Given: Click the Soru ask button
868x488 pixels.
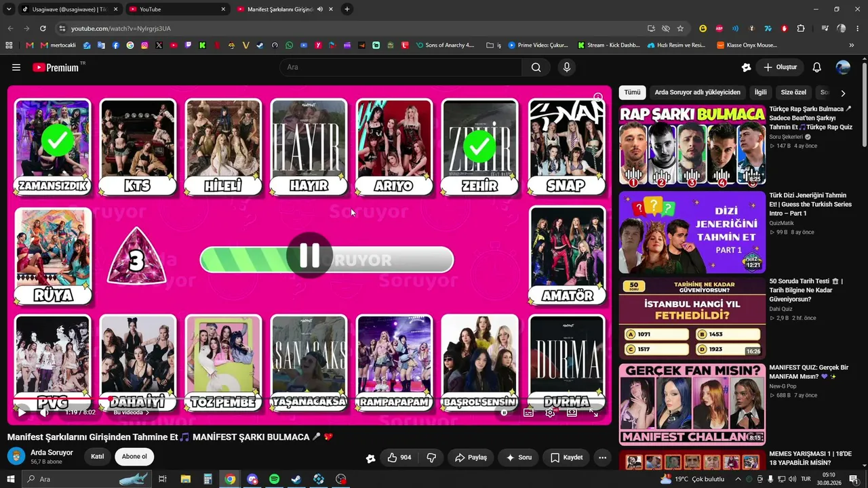Looking at the screenshot, I should (x=519, y=457).
